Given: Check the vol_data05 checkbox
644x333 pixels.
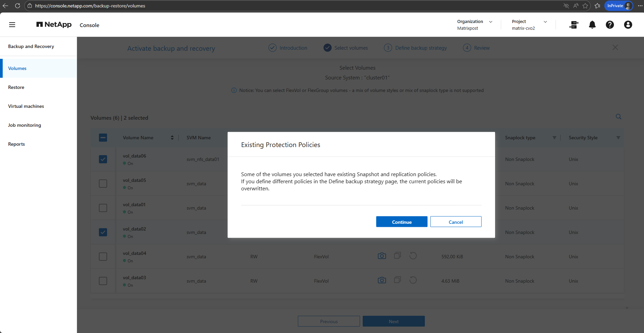Looking at the screenshot, I should [x=103, y=184].
